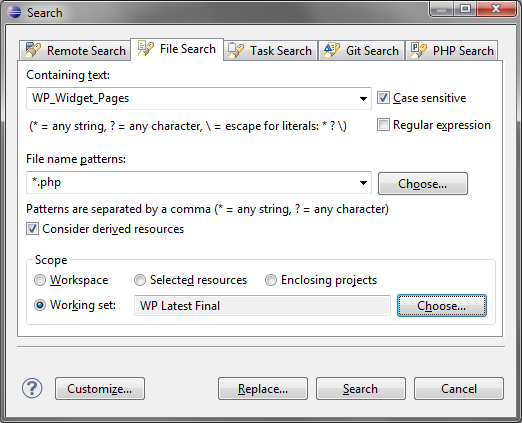Click the Replace... button
Viewport: 522px width, 423px height.
[263, 389]
